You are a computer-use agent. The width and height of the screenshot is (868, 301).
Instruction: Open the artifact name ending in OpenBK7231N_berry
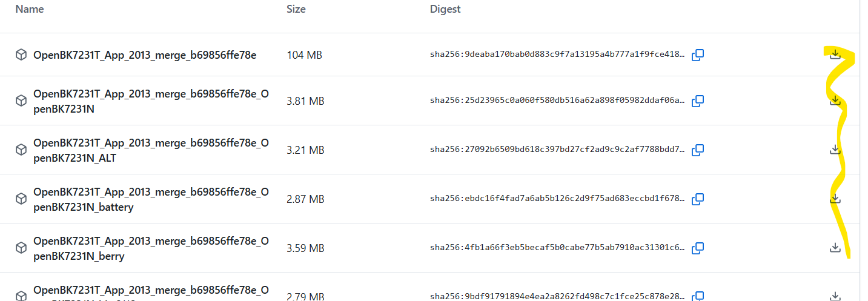point(151,248)
